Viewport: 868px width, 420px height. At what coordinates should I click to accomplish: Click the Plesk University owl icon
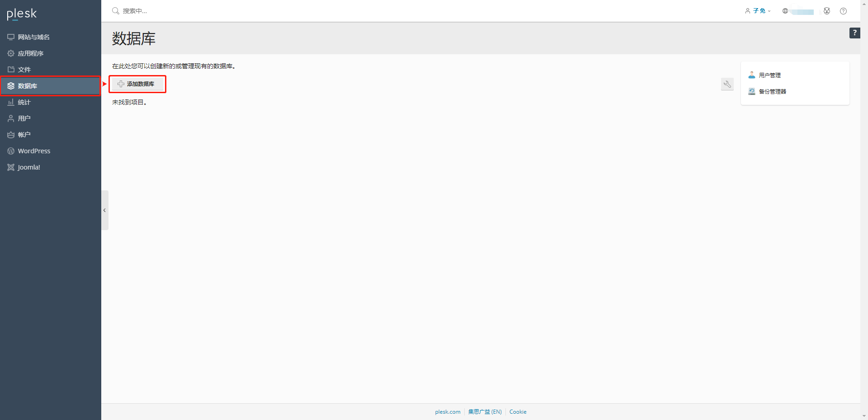827,11
